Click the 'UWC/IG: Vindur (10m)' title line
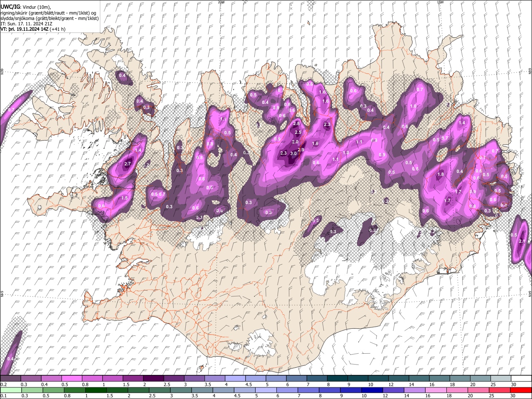This screenshot has height=399, width=532. coord(26,7)
